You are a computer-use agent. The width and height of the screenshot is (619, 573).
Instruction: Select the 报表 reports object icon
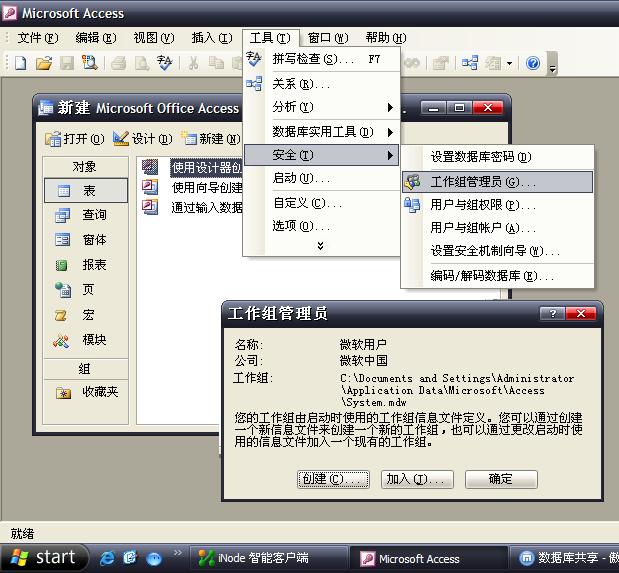(61, 265)
